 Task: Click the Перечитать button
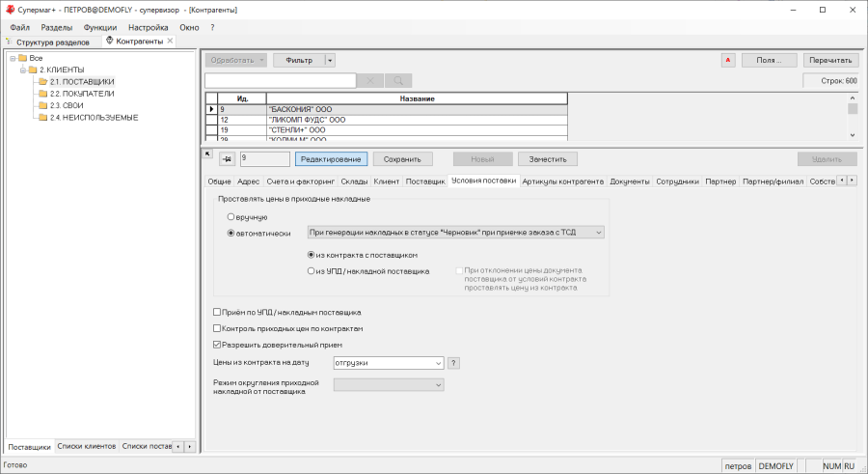[x=830, y=60]
